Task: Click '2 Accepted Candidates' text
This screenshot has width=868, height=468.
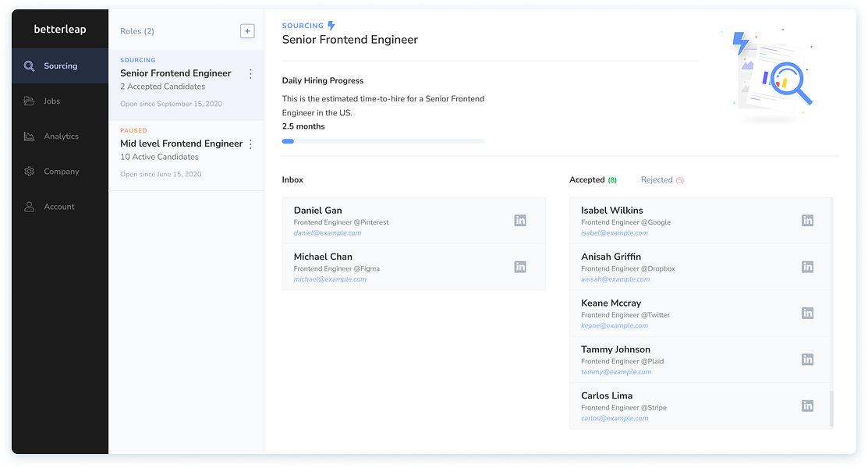Action: tap(163, 87)
